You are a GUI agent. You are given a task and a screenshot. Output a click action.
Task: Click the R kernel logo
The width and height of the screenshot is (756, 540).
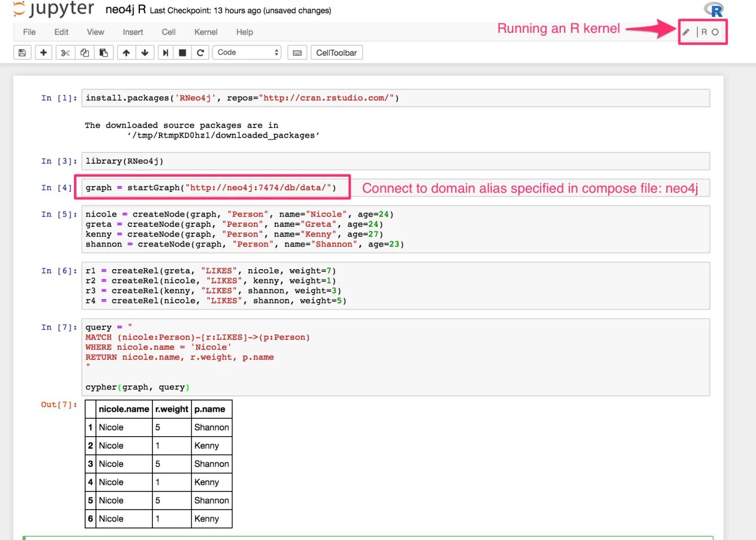pyautogui.click(x=714, y=10)
